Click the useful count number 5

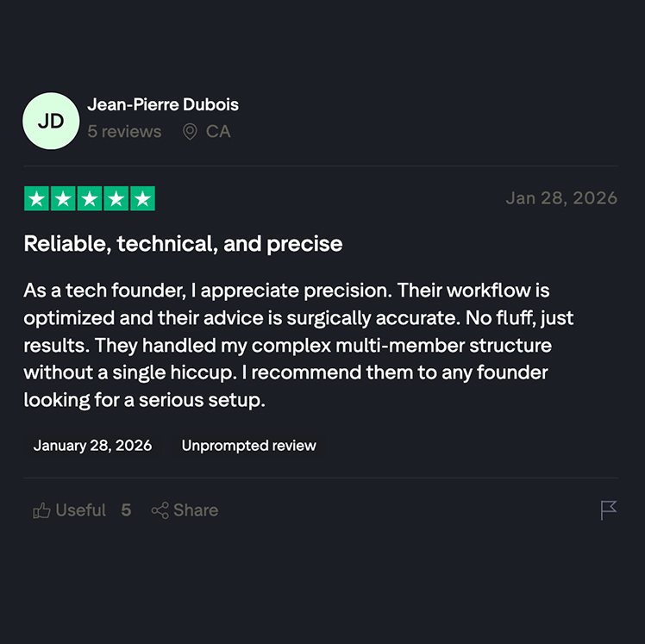[126, 510]
